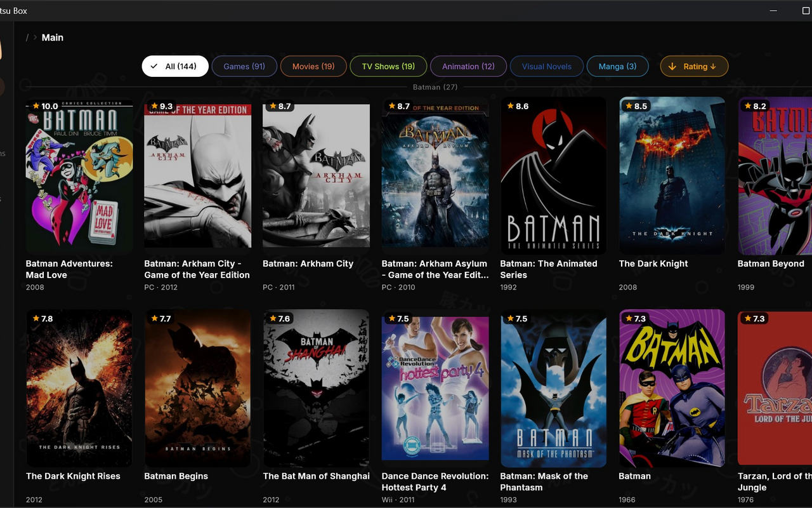Viewport: 812px width, 508px height.
Task: Open the 1966 Batman poster with Robin
Action: [x=672, y=389]
